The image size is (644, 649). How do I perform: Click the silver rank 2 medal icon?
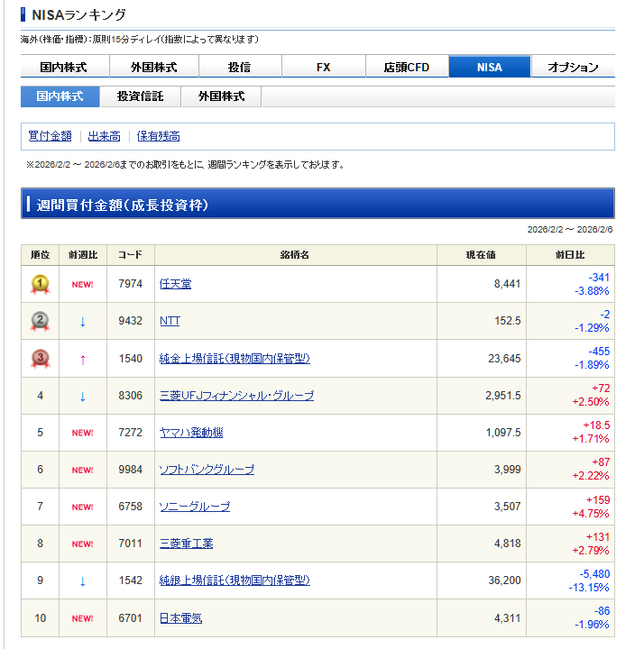pos(41,321)
